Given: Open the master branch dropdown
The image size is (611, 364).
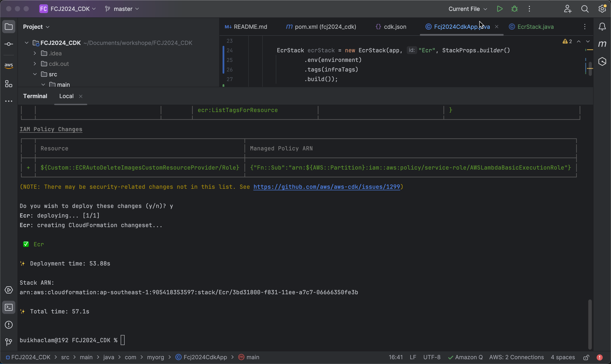Looking at the screenshot, I should [x=122, y=9].
